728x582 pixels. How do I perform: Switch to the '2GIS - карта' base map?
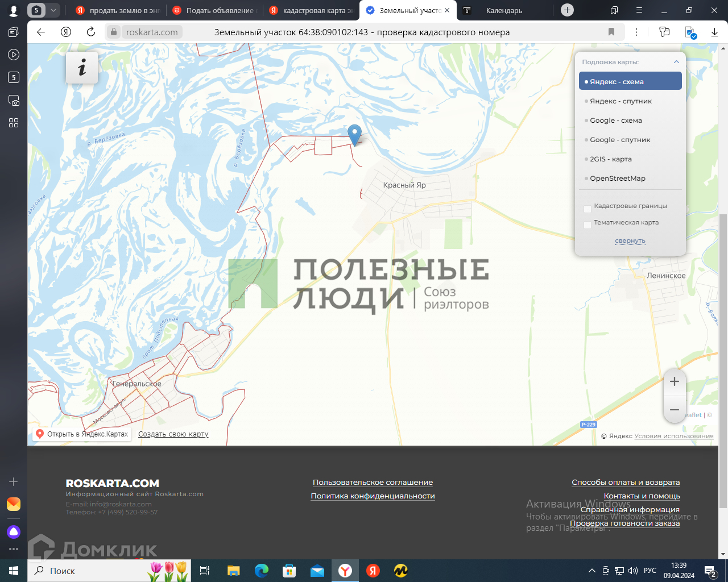coord(630,159)
